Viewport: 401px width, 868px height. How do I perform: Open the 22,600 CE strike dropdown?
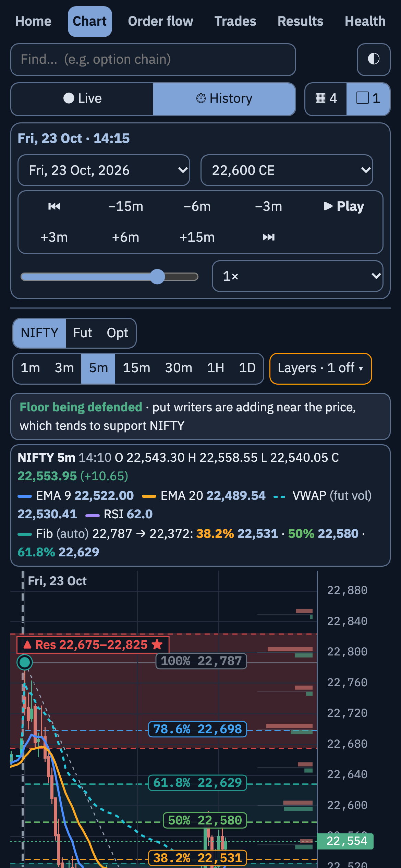(x=287, y=170)
